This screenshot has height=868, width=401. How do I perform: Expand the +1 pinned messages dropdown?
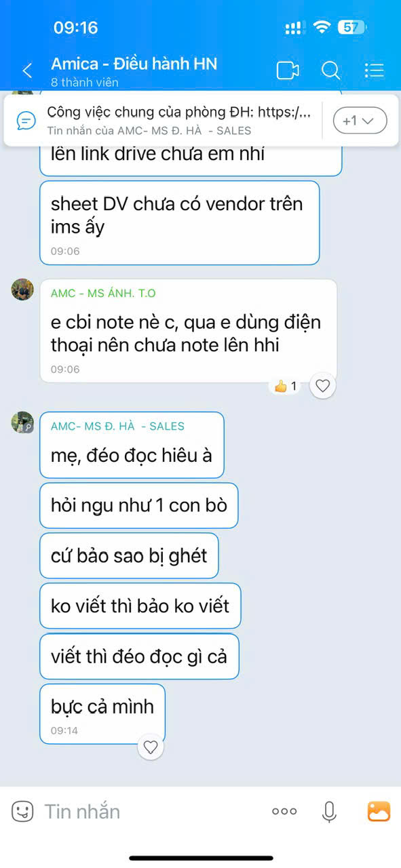coord(360,121)
